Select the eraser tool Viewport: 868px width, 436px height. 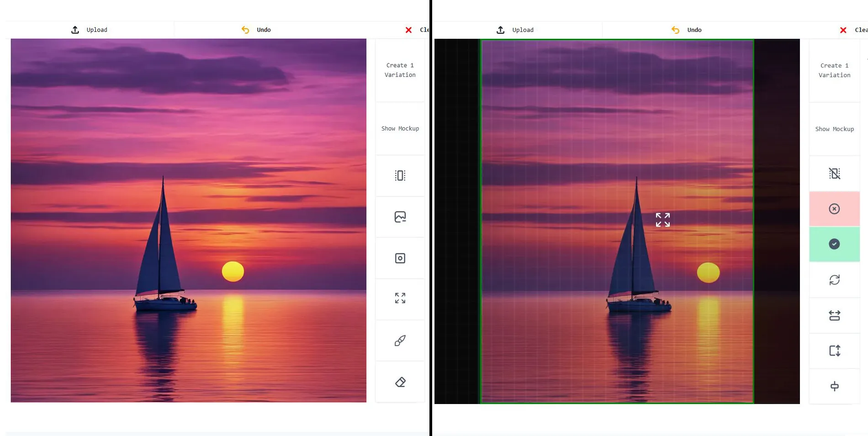click(400, 382)
